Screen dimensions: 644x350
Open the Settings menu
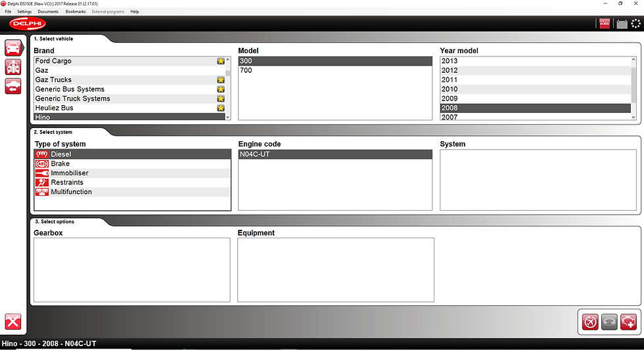(x=24, y=11)
